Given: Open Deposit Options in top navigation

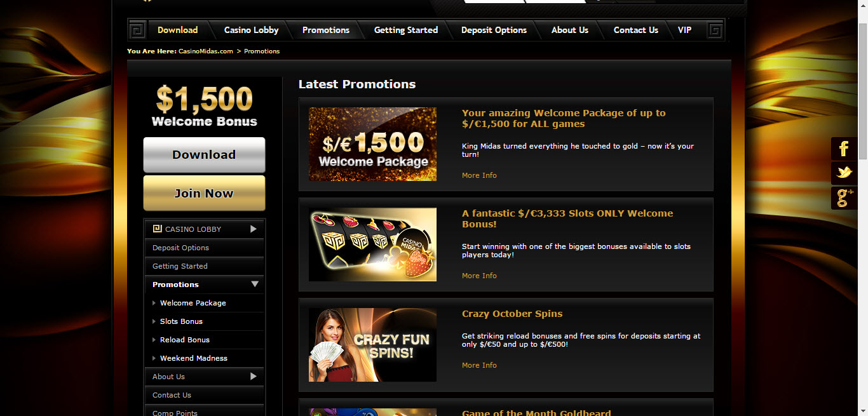Looking at the screenshot, I should (494, 30).
